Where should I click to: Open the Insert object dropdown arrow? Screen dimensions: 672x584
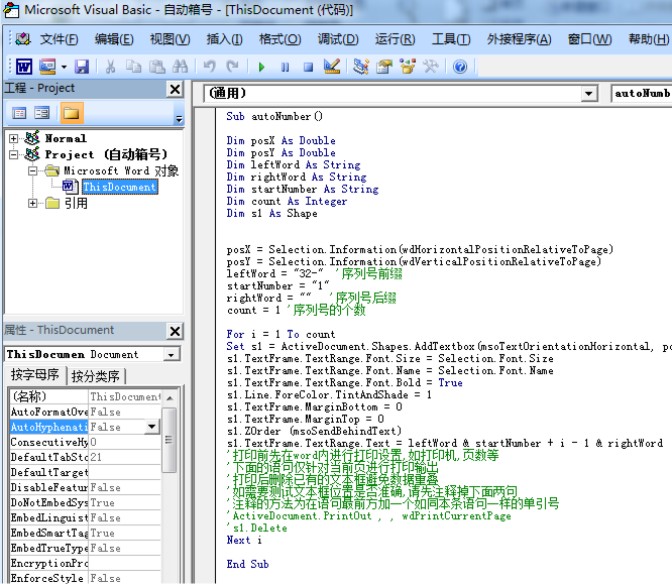pyautogui.click(x=64, y=67)
